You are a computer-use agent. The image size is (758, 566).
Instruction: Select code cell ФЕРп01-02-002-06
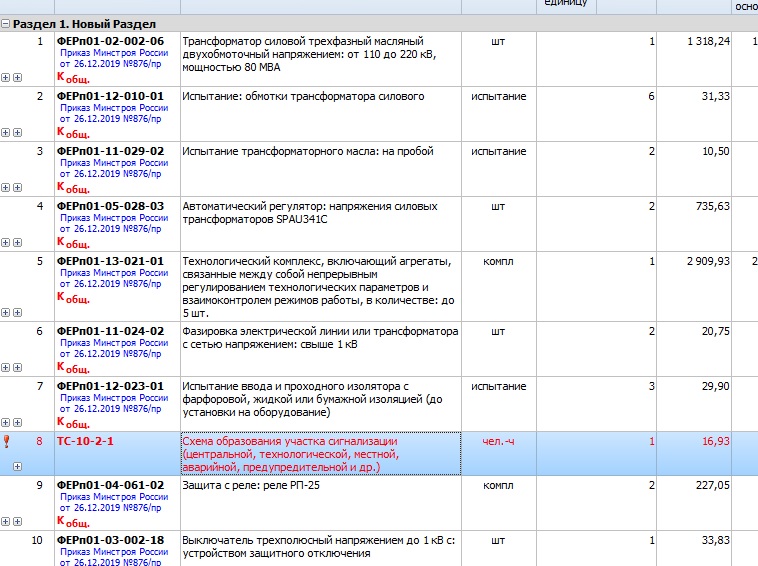(110, 42)
